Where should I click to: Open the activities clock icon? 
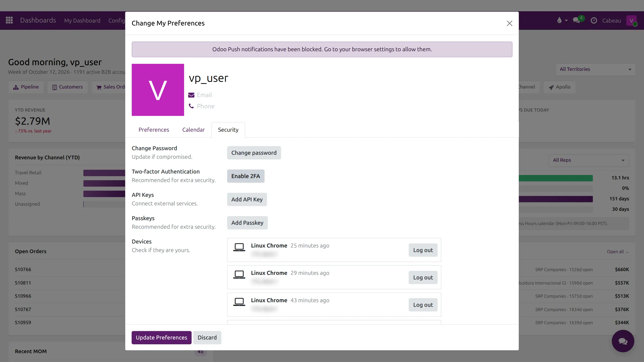(594, 20)
